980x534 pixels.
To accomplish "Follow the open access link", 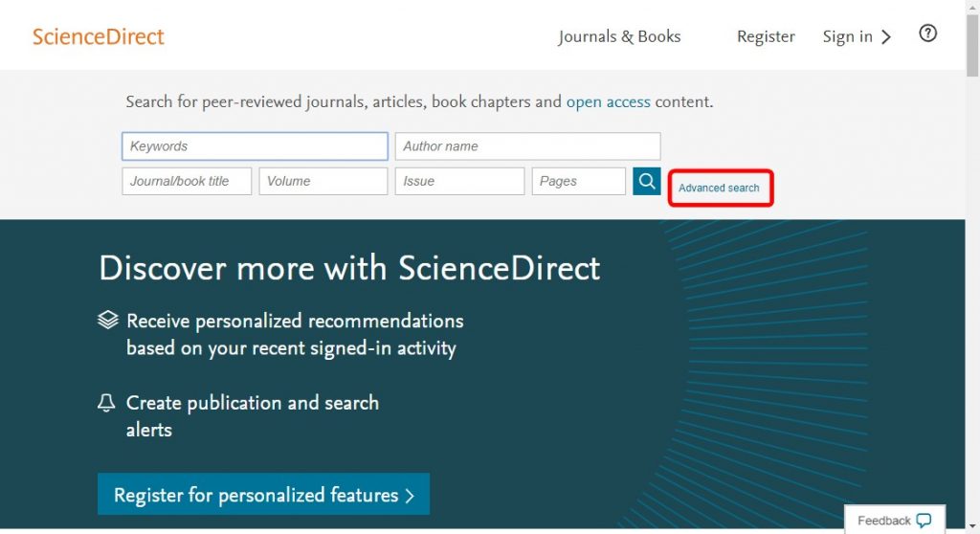I will tap(608, 101).
